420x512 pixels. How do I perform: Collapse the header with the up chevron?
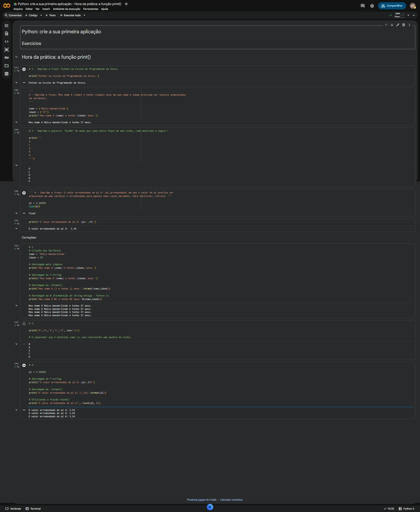pos(414,15)
